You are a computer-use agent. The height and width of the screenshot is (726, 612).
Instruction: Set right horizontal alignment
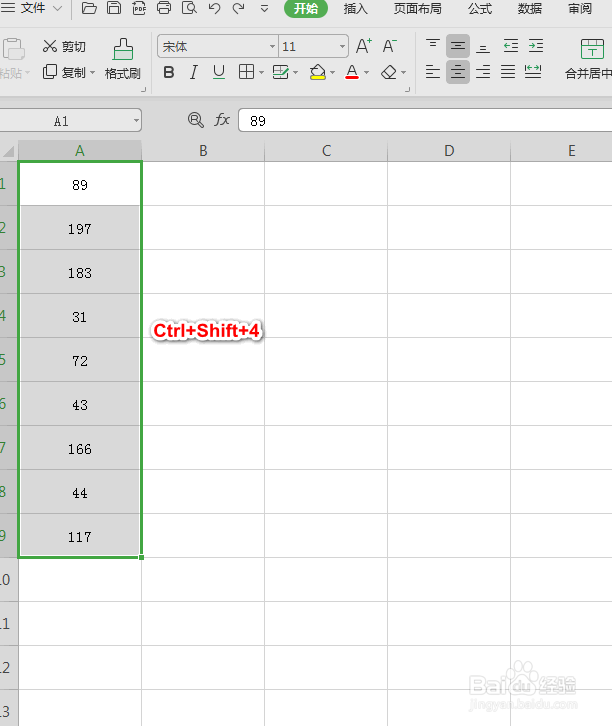pos(483,72)
